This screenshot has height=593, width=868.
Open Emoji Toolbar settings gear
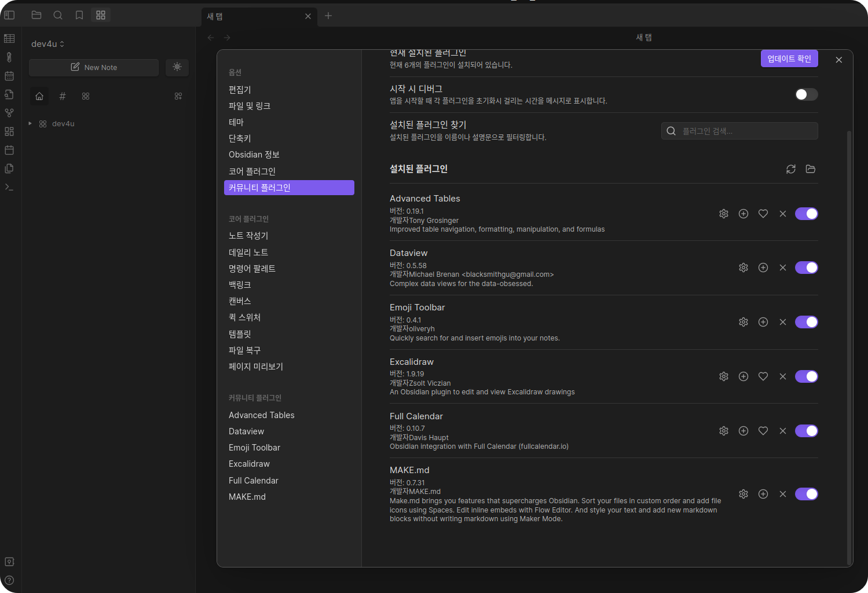tap(744, 322)
